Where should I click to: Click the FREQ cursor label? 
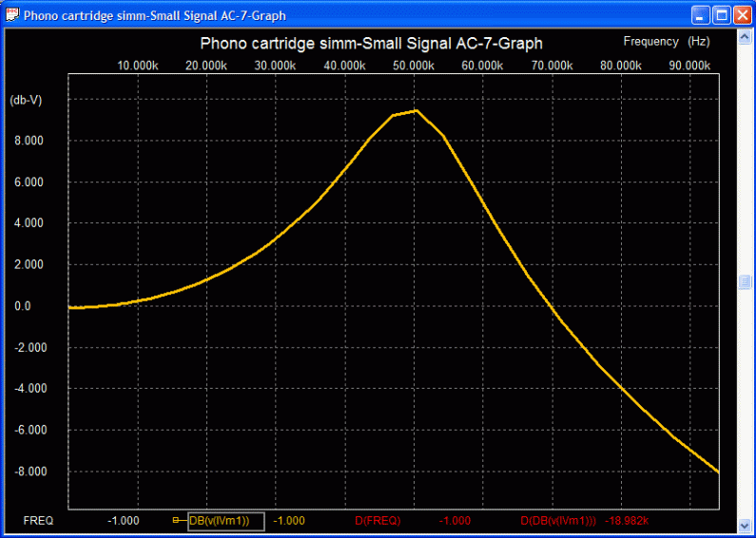pyautogui.click(x=38, y=521)
